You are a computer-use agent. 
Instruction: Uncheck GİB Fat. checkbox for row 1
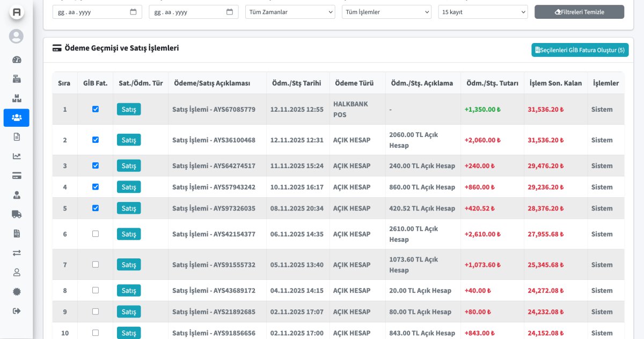96,109
